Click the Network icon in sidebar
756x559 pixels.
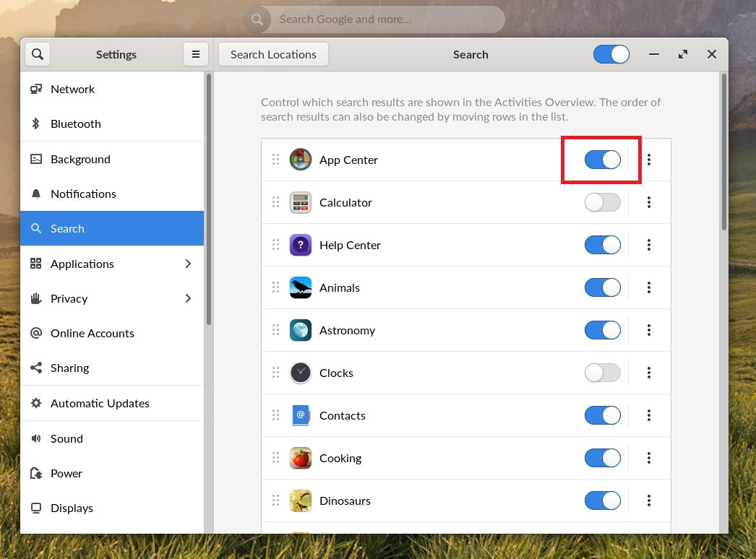point(36,89)
